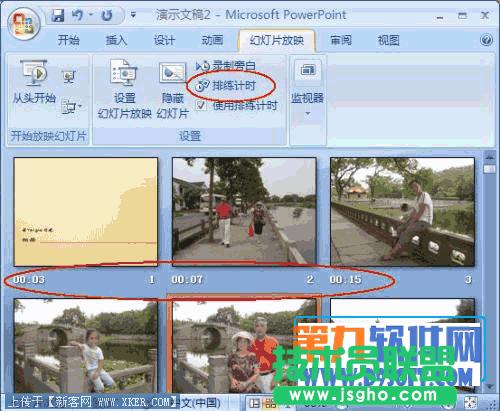Open the 插入 ribbon tab

pyautogui.click(x=116, y=40)
